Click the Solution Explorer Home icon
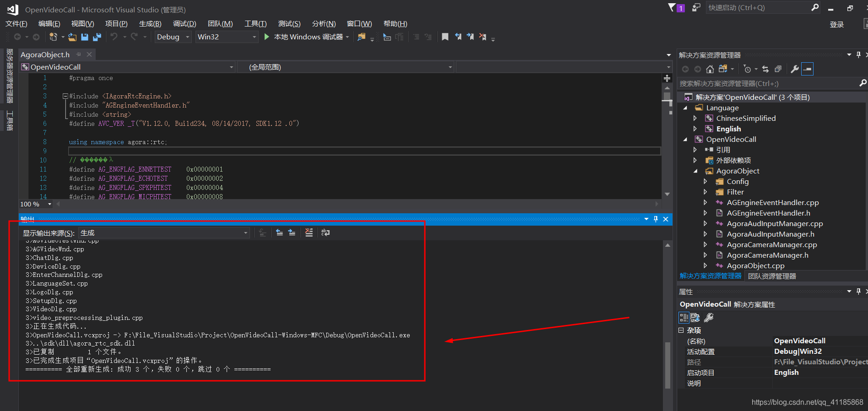The height and width of the screenshot is (411, 868). (710, 69)
